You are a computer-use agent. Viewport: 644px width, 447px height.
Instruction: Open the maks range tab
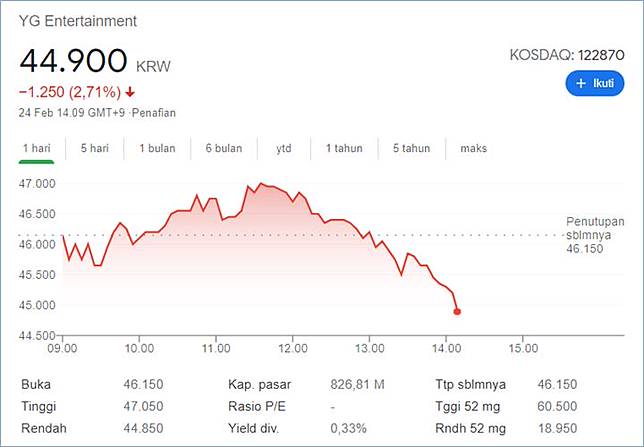474,148
